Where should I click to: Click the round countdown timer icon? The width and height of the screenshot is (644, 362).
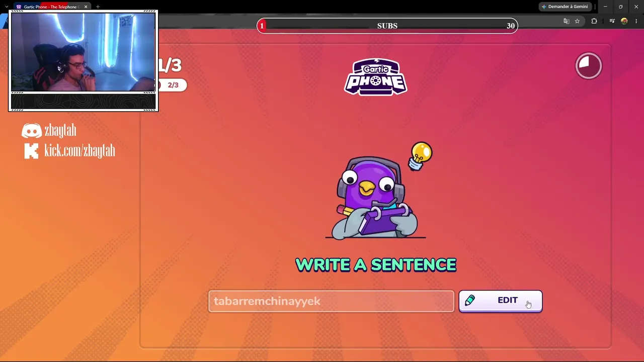(588, 65)
